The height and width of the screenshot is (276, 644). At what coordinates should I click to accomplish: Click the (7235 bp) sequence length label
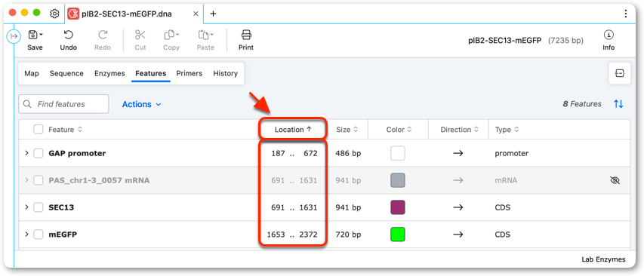(x=565, y=40)
